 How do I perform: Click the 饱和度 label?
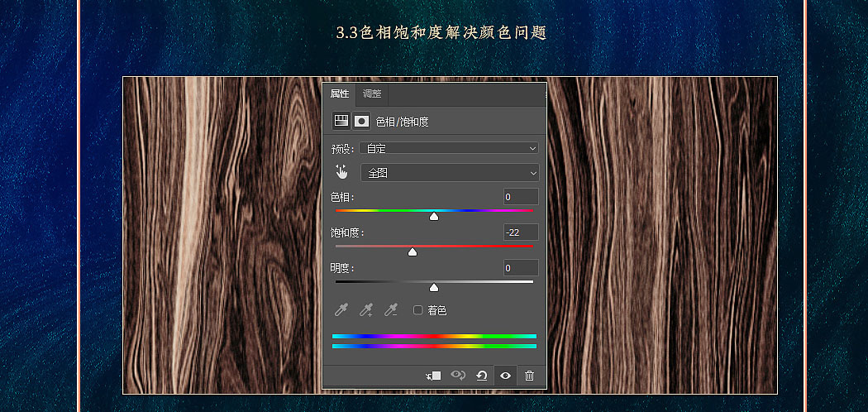click(x=347, y=232)
